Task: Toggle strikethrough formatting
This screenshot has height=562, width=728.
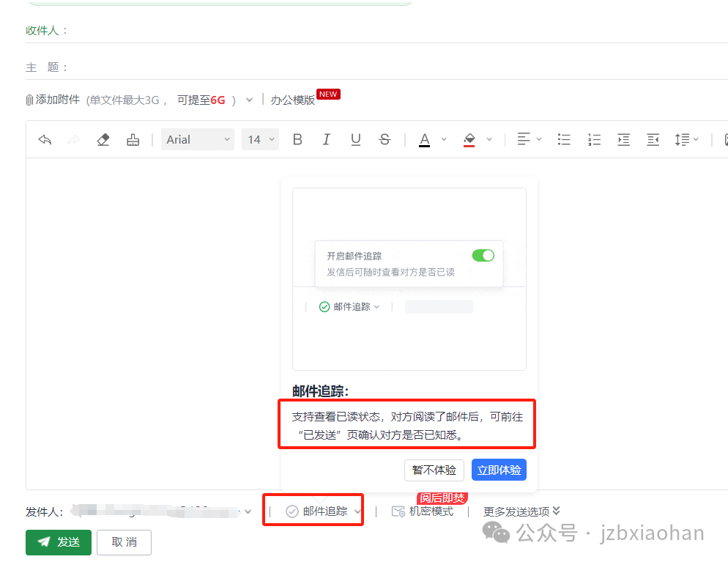Action: (x=385, y=139)
